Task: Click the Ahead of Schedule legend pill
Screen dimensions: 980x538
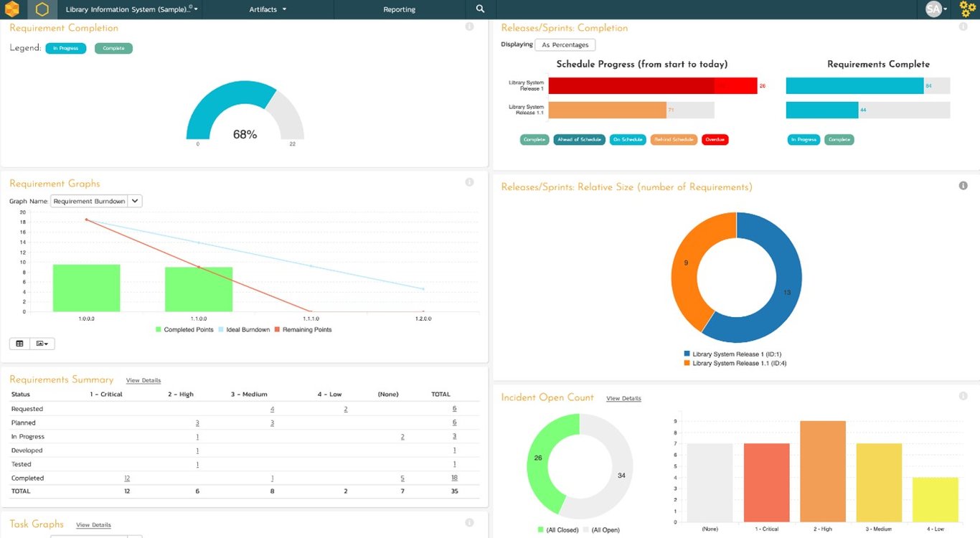Action: click(x=580, y=140)
